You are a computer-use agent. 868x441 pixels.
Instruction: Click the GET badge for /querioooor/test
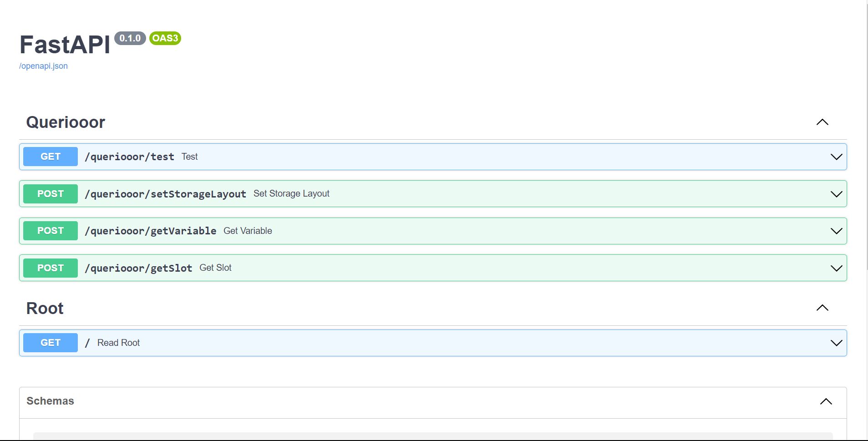51,157
